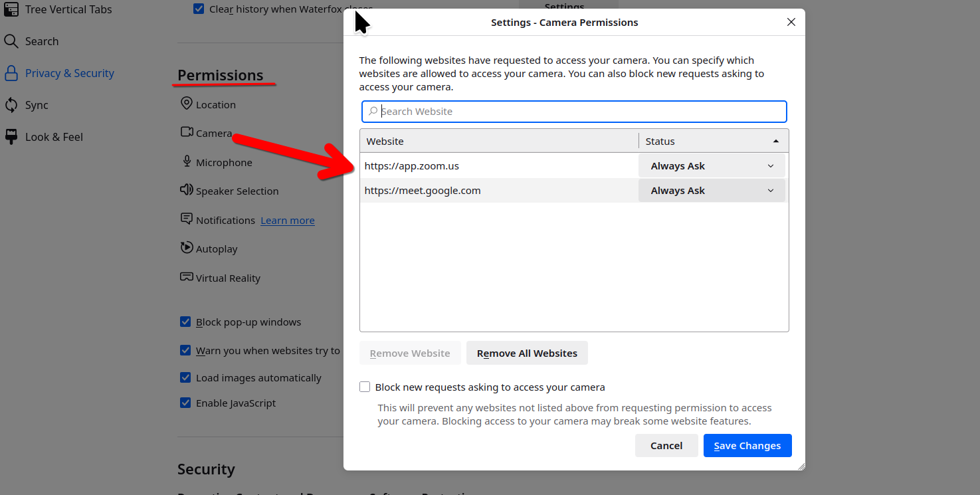Viewport: 980px width, 495px height.
Task: Click the Sync arrows icon in sidebar
Action: [11, 105]
